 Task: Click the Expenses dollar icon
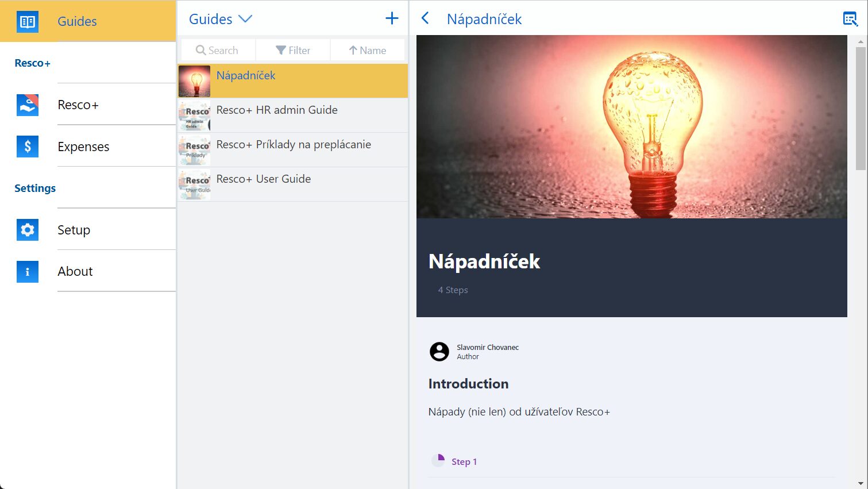[28, 147]
